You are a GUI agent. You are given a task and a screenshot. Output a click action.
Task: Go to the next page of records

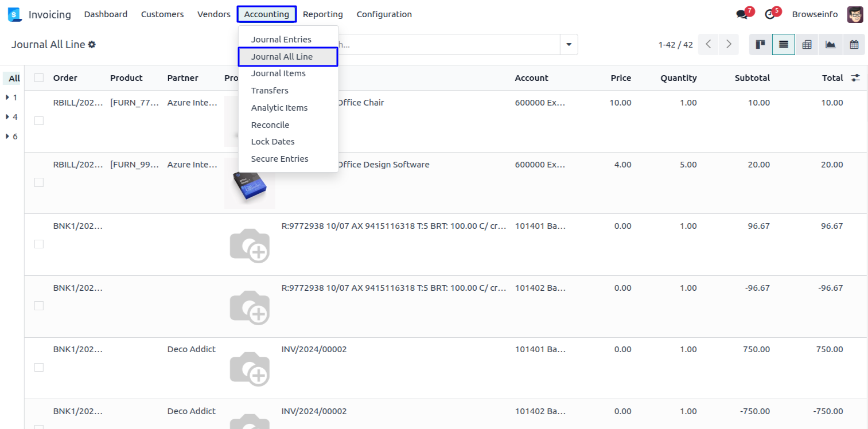point(729,45)
